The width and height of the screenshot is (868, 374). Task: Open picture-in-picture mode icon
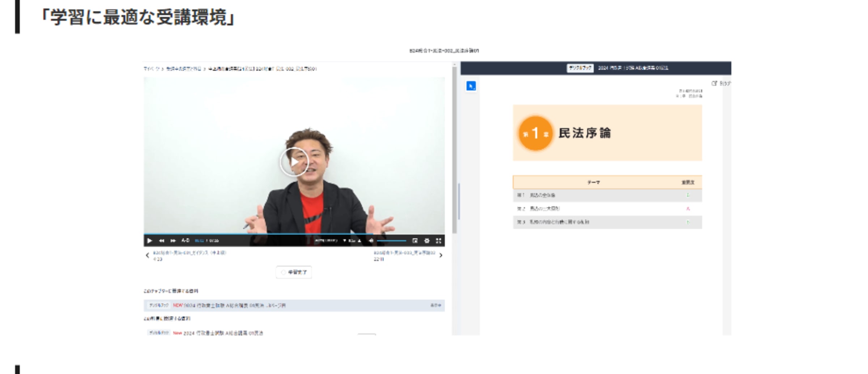[x=415, y=241]
